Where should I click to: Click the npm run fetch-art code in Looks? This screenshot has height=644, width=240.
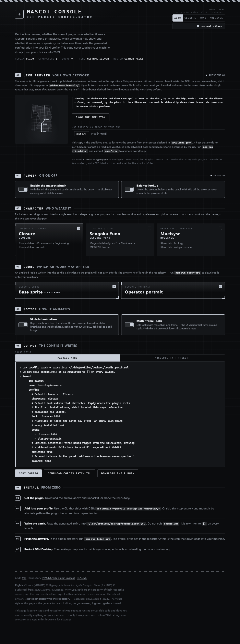point(188,273)
